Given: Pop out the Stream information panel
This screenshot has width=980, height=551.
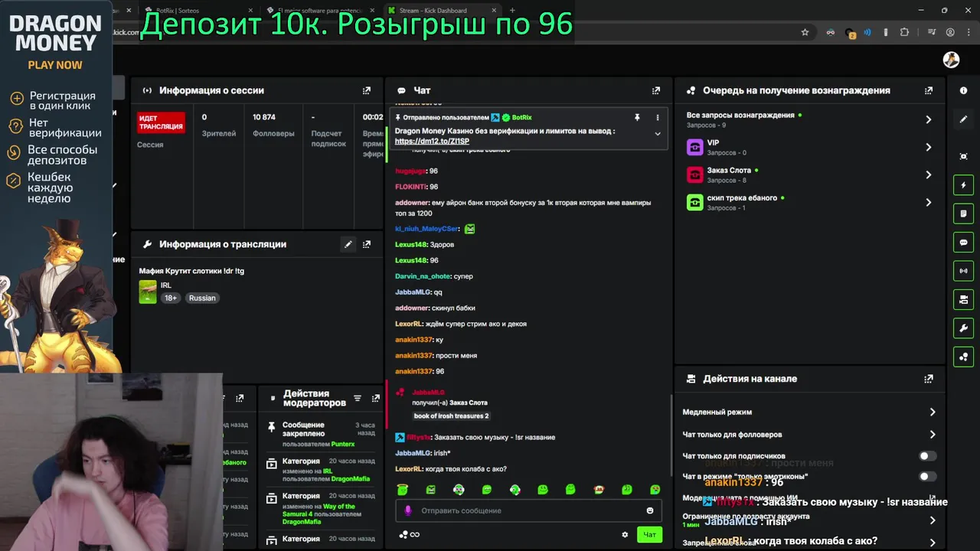Looking at the screenshot, I should (367, 244).
